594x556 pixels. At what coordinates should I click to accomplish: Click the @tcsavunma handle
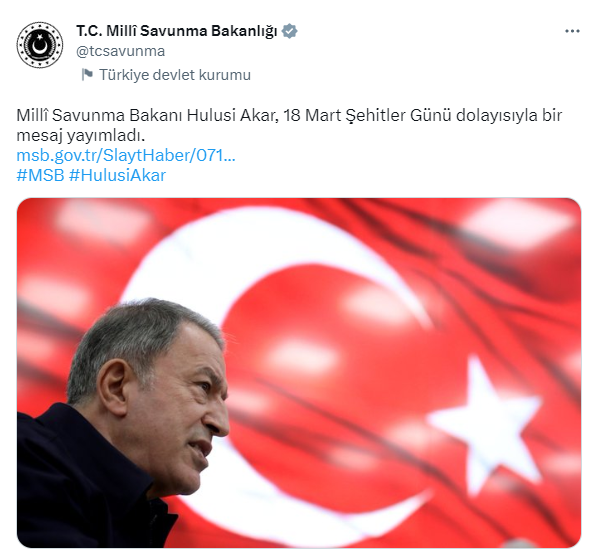coord(120,51)
